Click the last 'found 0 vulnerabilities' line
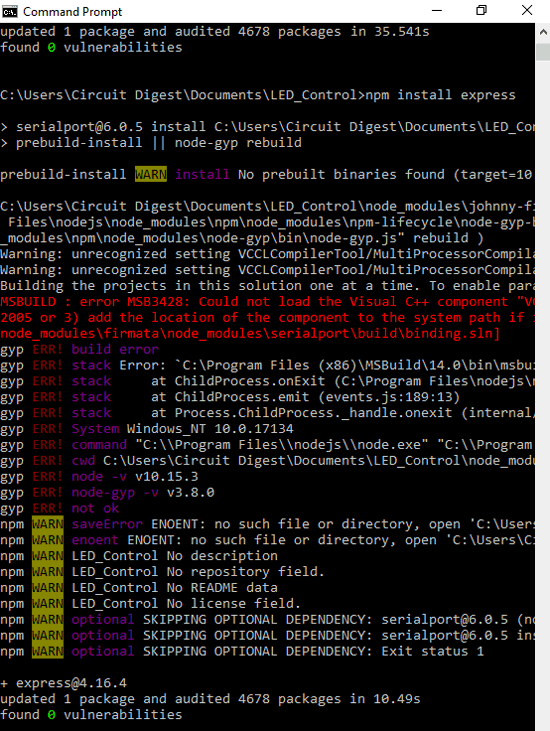This screenshot has width=550, height=731. (91, 715)
